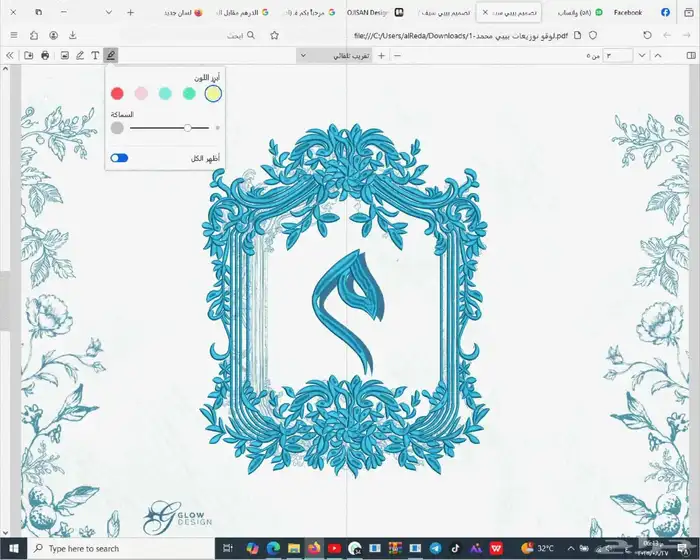Screen dimensions: 700x560
Task: Toggle the show all highlights switch
Action: tap(119, 158)
